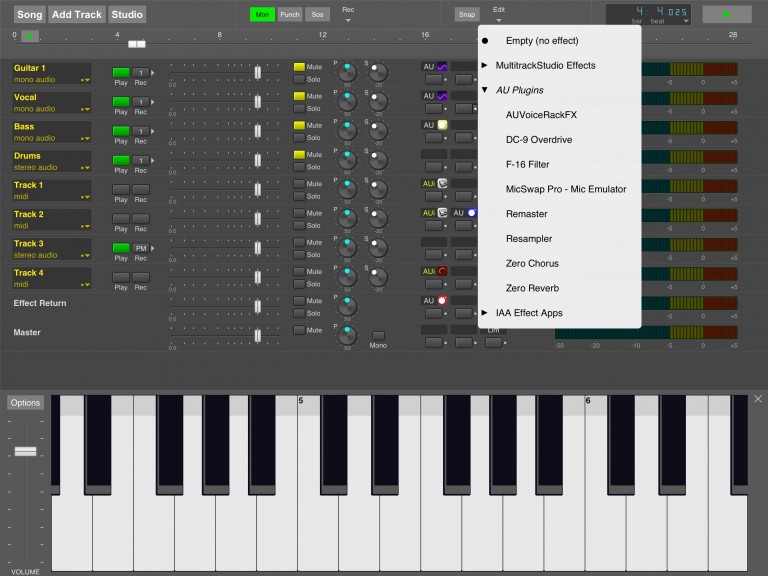Image resolution: width=768 pixels, height=576 pixels.
Task: Open the yellow AU effect on Bass
Action: coord(442,126)
